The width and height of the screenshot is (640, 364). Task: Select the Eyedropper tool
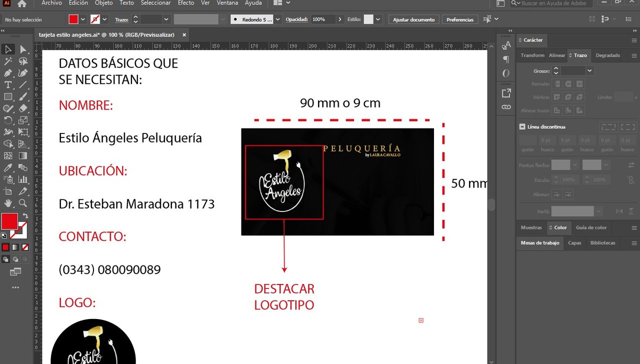(8, 167)
